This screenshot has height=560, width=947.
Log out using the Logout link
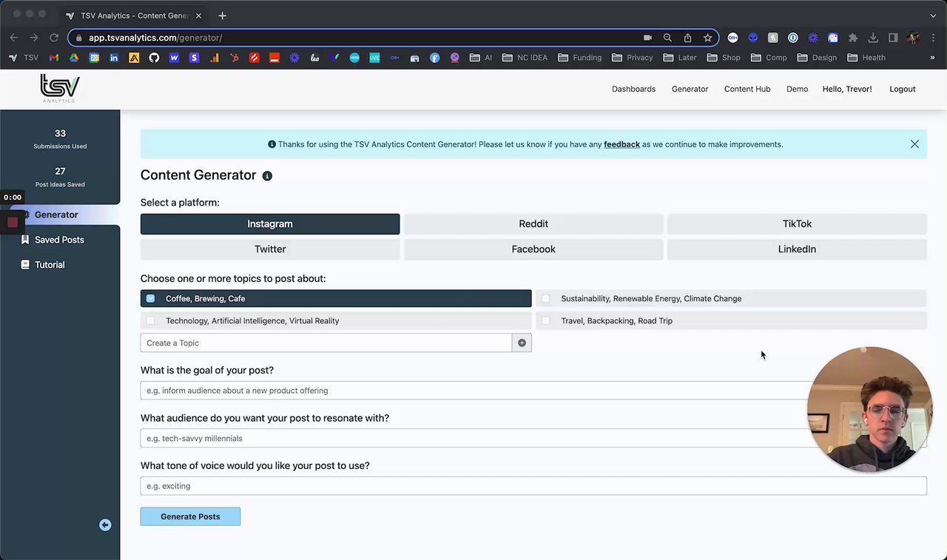[x=903, y=89]
